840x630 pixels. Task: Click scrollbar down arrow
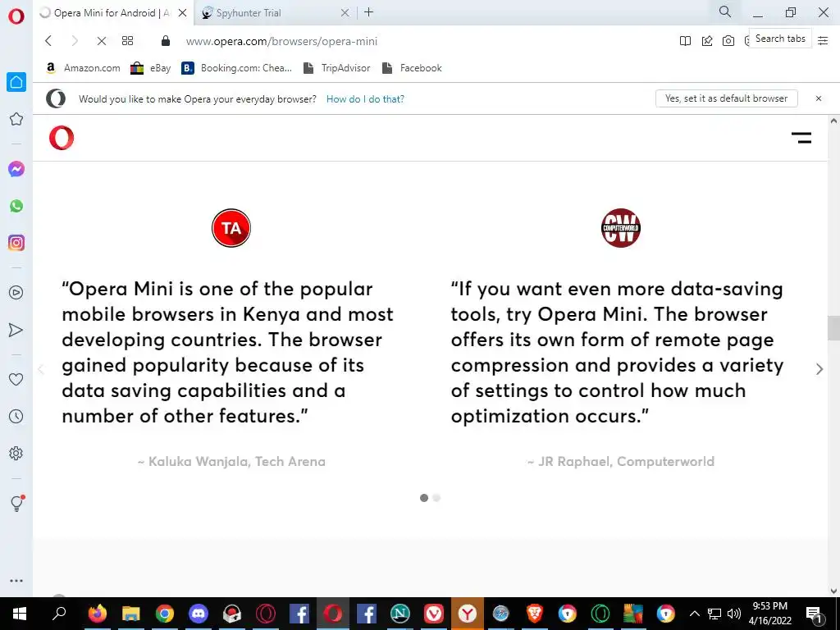pos(833,591)
